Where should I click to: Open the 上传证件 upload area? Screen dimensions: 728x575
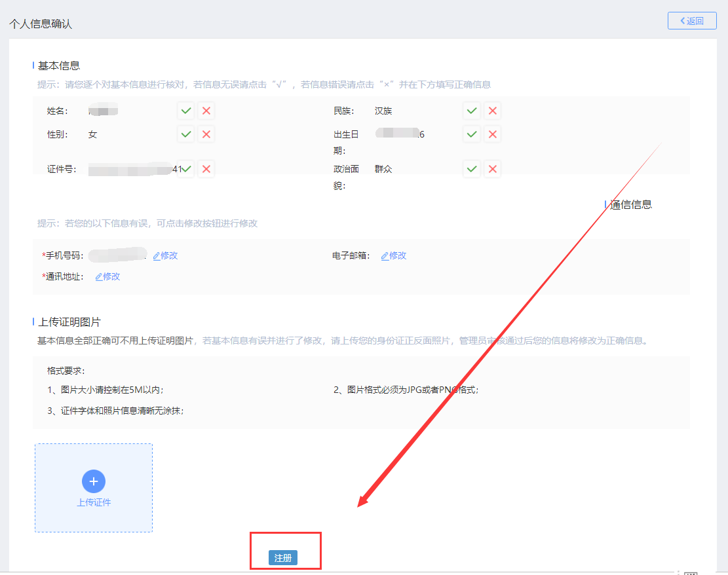94,502
